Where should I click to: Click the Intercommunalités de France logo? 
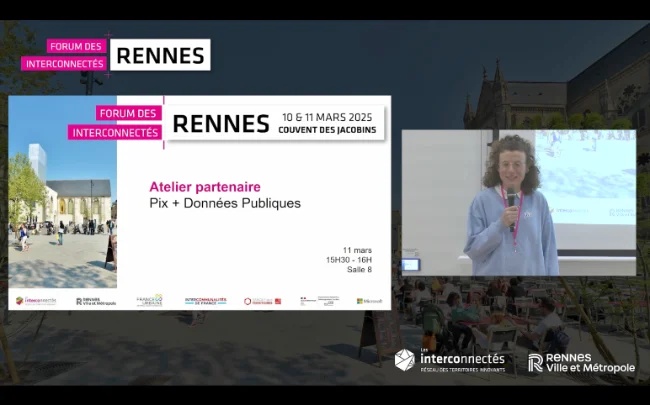pos(206,301)
